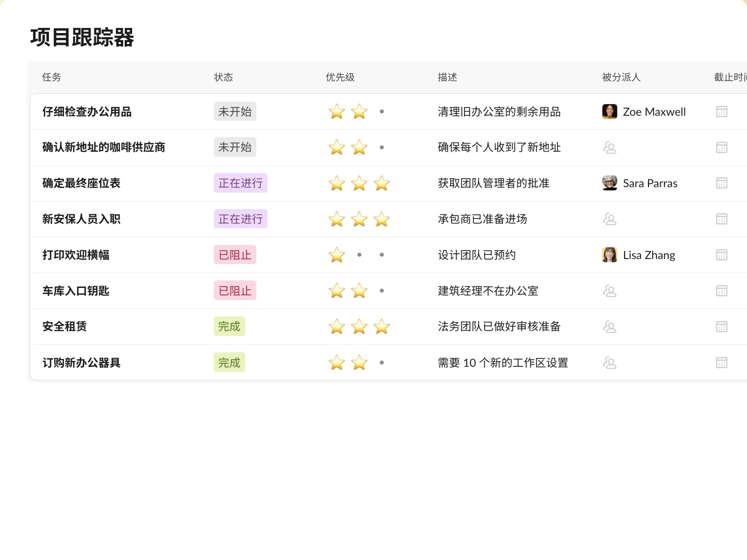Viewport: 747px width, 560px height.
Task: Change 正在进行 status of 确定最终座位表
Action: 240,183
